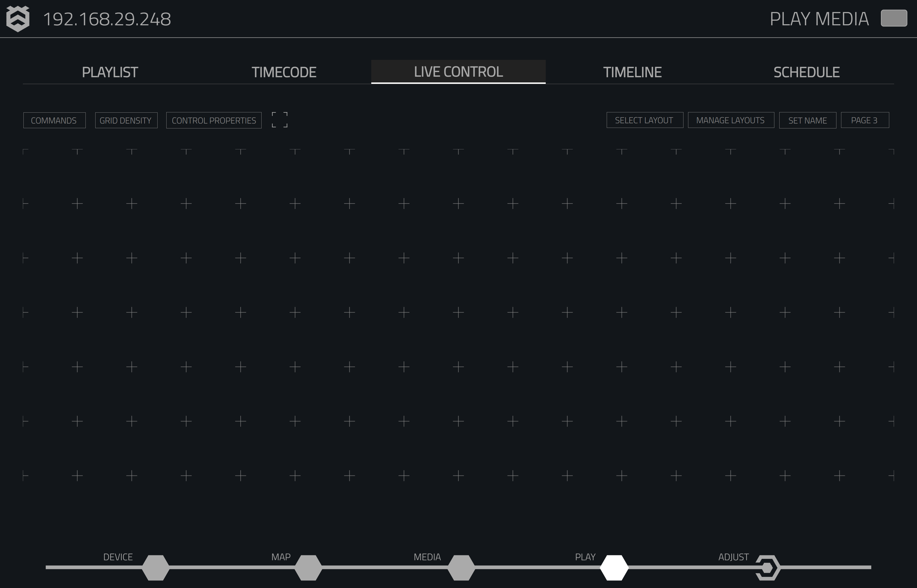Click the PLAY MEDIA label

[819, 19]
